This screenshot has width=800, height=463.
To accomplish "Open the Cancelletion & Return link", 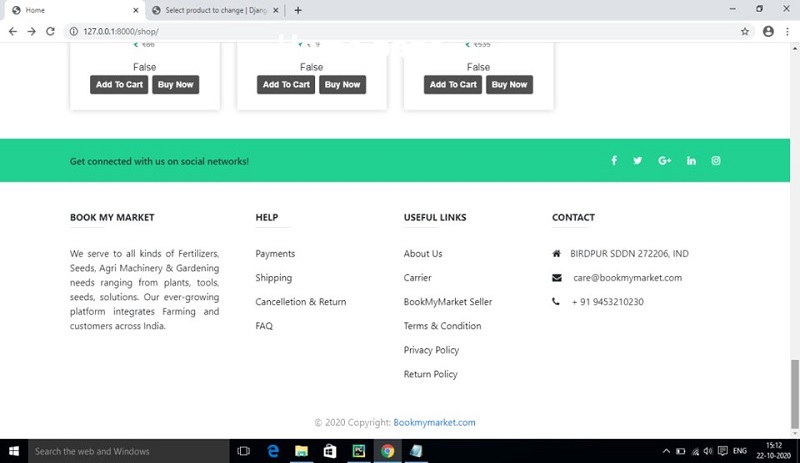I will pyautogui.click(x=300, y=302).
